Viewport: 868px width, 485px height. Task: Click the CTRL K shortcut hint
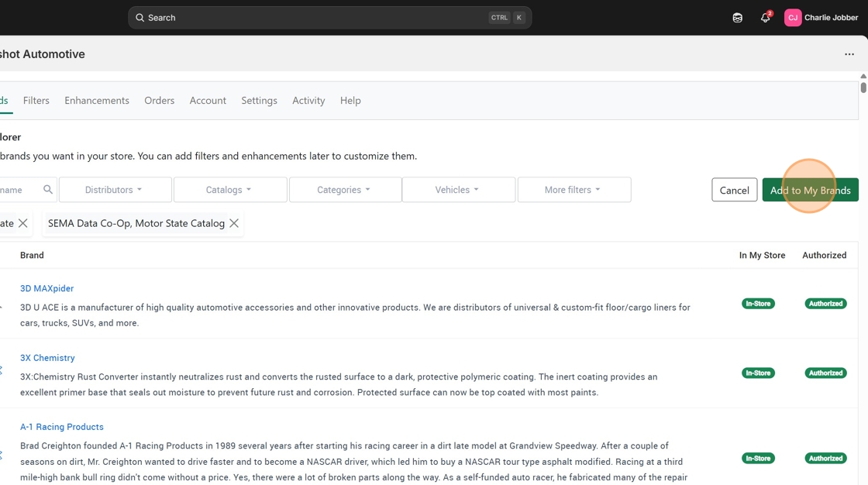coord(507,18)
